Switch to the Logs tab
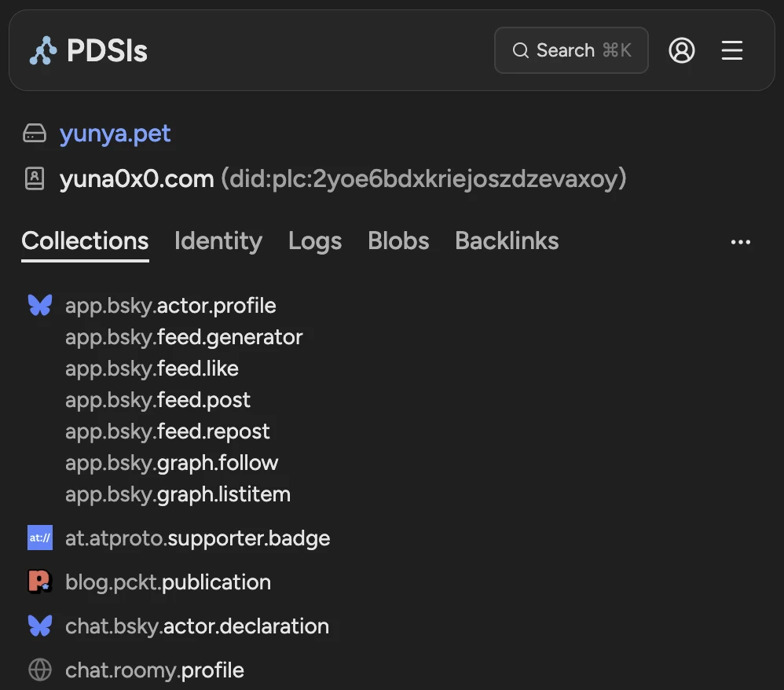This screenshot has width=784, height=690. click(314, 240)
